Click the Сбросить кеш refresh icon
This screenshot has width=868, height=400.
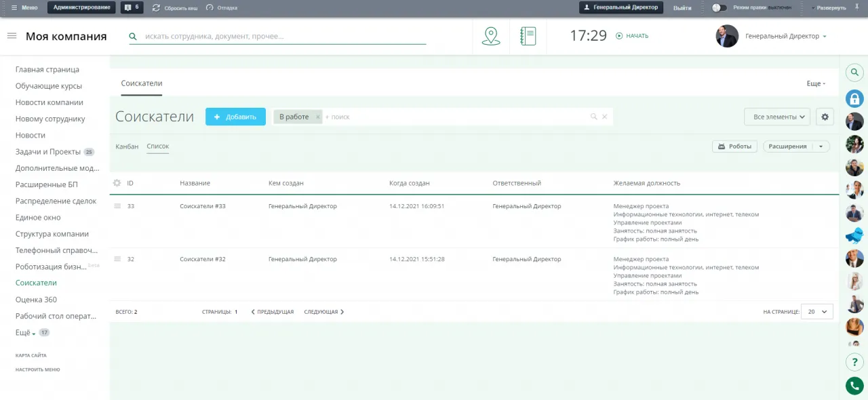click(x=157, y=7)
